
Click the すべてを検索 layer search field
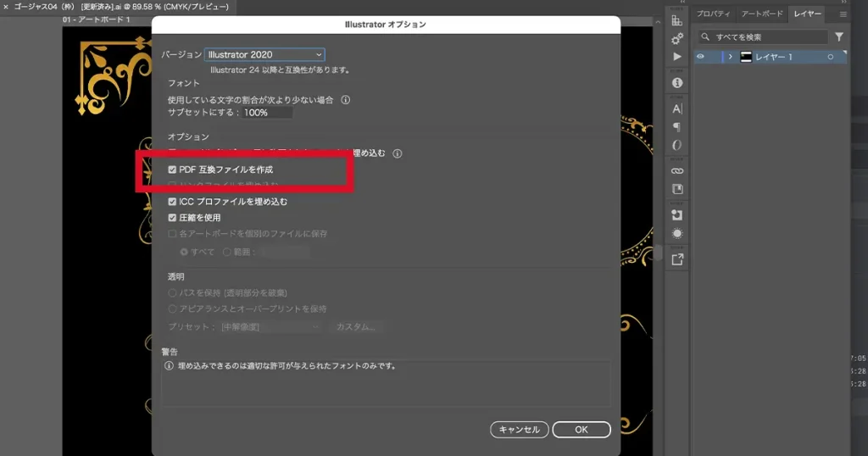coord(767,37)
